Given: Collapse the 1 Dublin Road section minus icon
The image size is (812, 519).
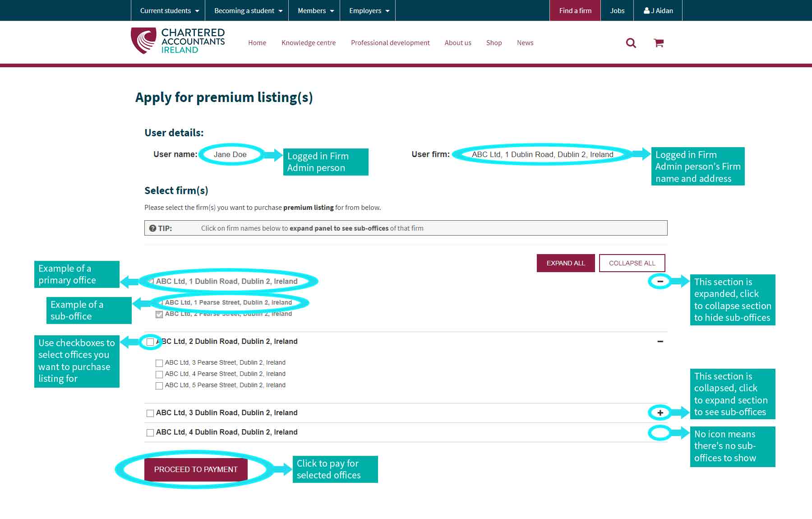Looking at the screenshot, I should [660, 281].
